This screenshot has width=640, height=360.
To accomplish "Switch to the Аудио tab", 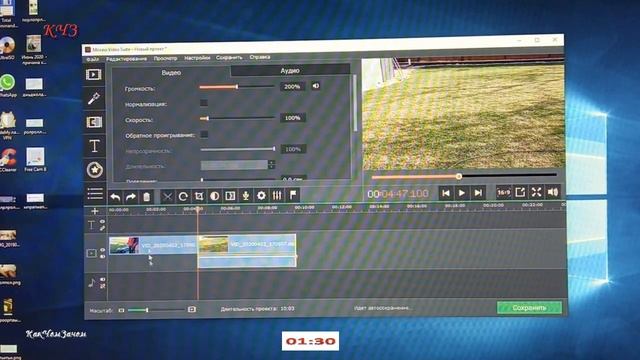I will click(x=290, y=71).
